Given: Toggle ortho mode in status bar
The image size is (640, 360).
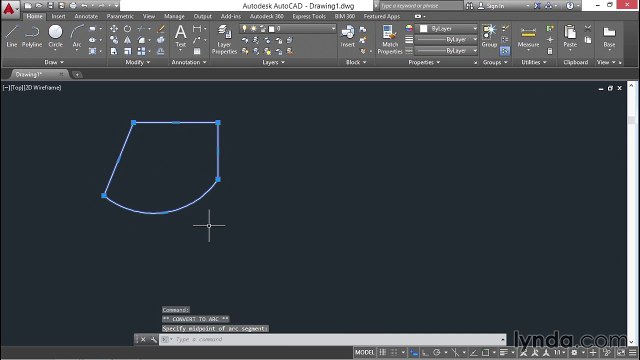Looking at the screenshot, I should pyautogui.click(x=425, y=352).
